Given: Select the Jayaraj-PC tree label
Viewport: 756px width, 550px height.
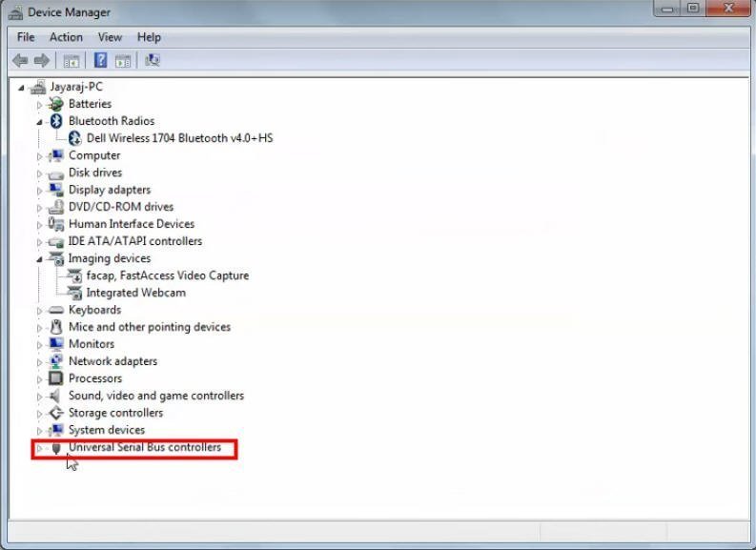Looking at the screenshot, I should pos(76,87).
